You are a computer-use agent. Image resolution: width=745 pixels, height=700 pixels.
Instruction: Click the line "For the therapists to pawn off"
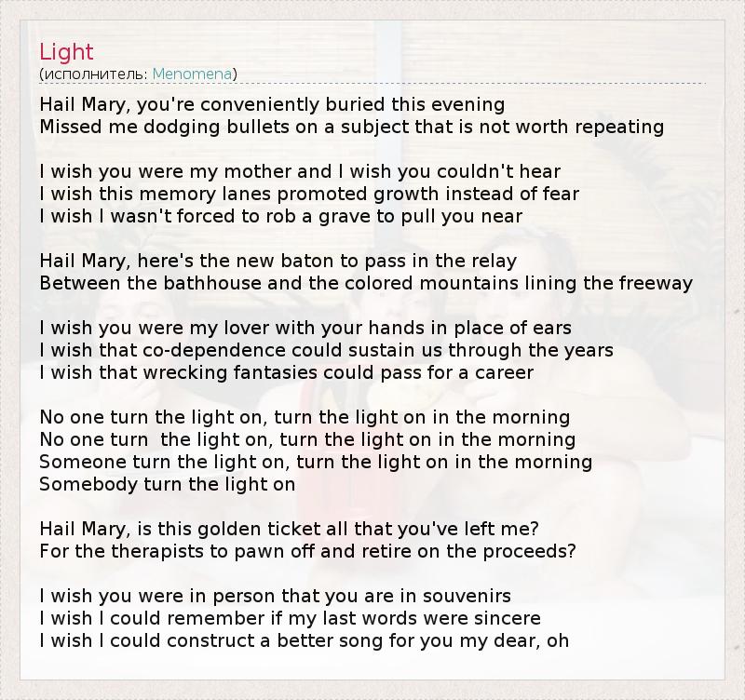tap(307, 551)
